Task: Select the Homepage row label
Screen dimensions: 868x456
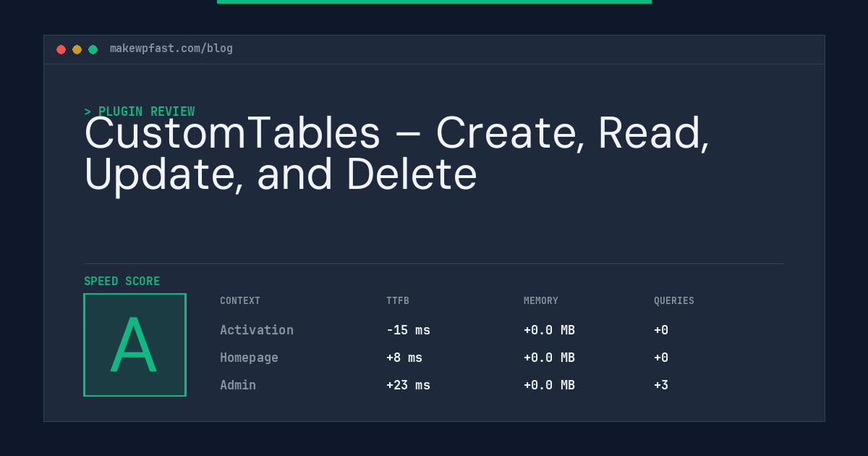Action: tap(249, 358)
